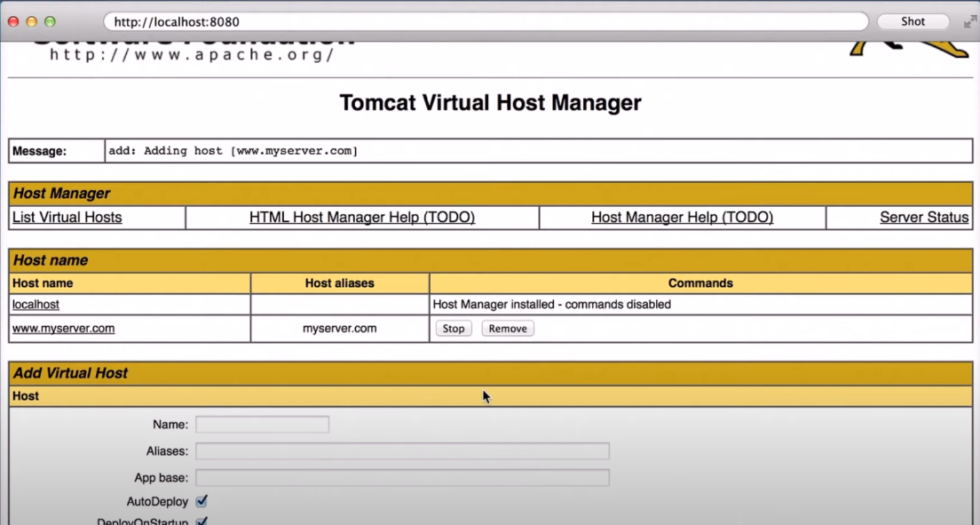The width and height of the screenshot is (980, 525).
Task: Click the yellow minimize window button
Action: (x=31, y=21)
